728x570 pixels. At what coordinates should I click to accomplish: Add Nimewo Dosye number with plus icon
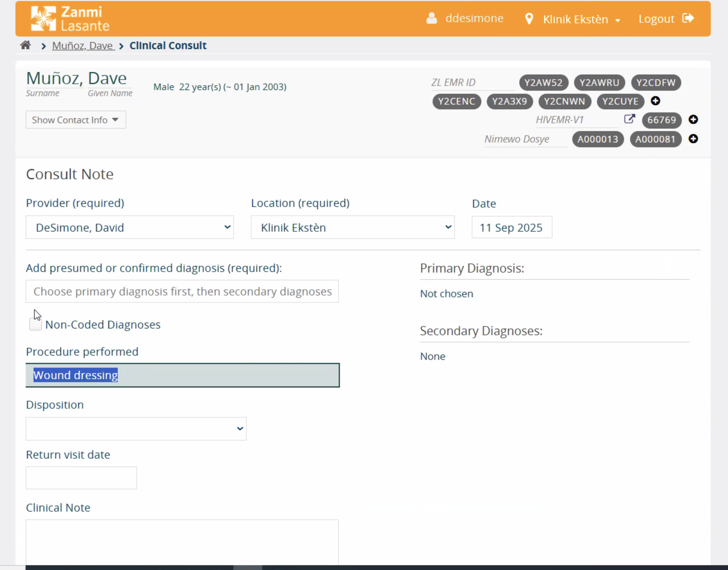point(693,139)
